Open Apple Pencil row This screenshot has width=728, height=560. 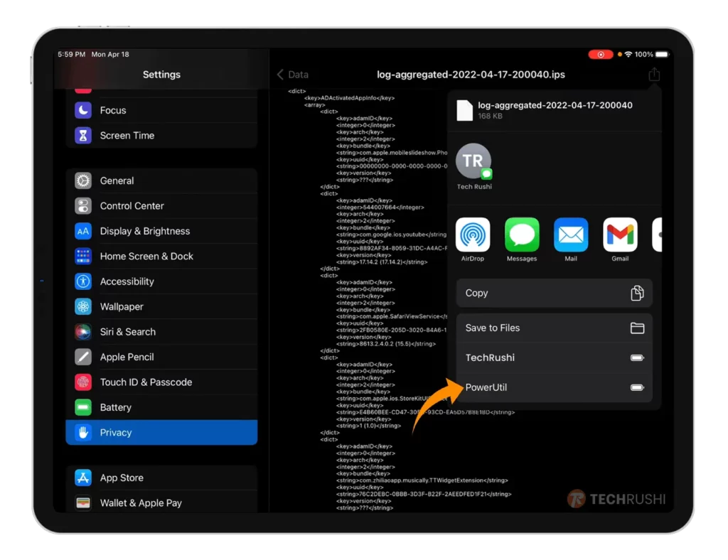click(161, 357)
